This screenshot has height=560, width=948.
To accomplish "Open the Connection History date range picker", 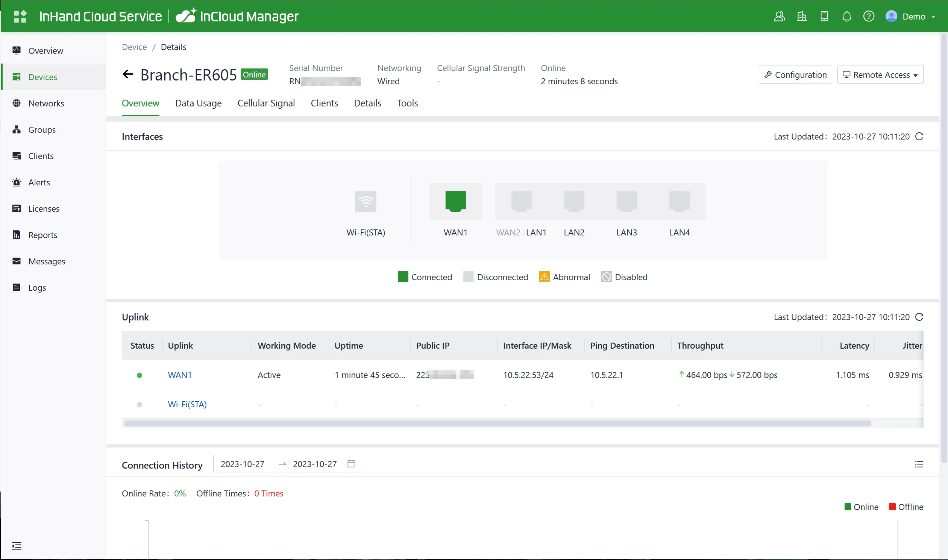I will click(288, 464).
